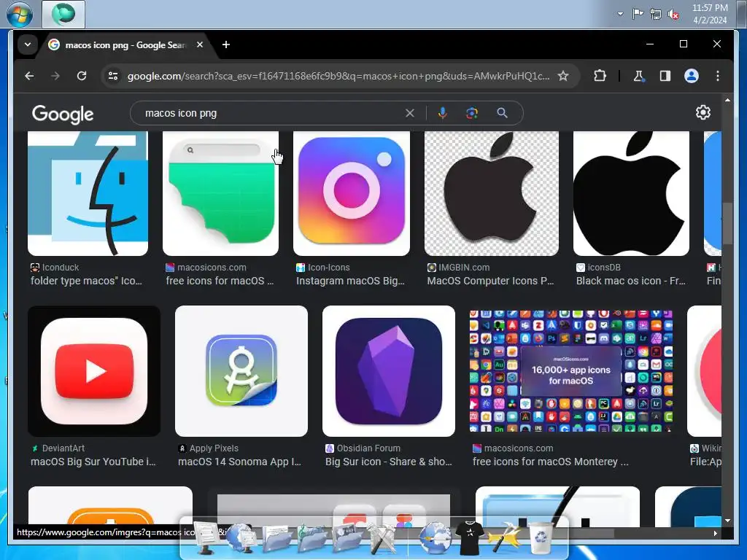Click 'free icons for macOS ...' under green note icon
Screen dimensions: 747x560
pos(220,281)
